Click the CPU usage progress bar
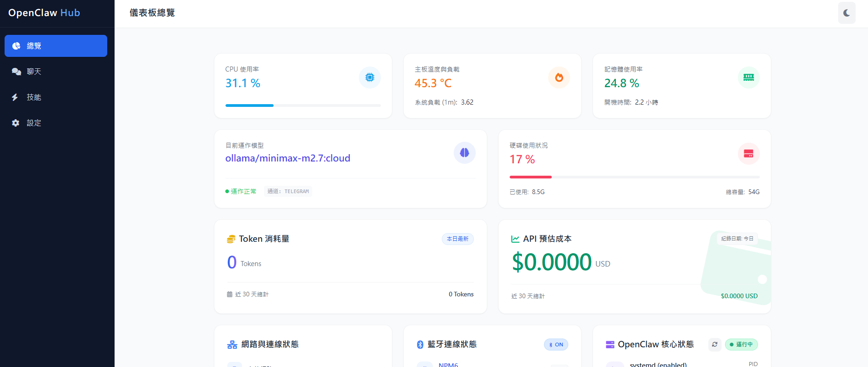The height and width of the screenshot is (367, 868). [x=303, y=106]
